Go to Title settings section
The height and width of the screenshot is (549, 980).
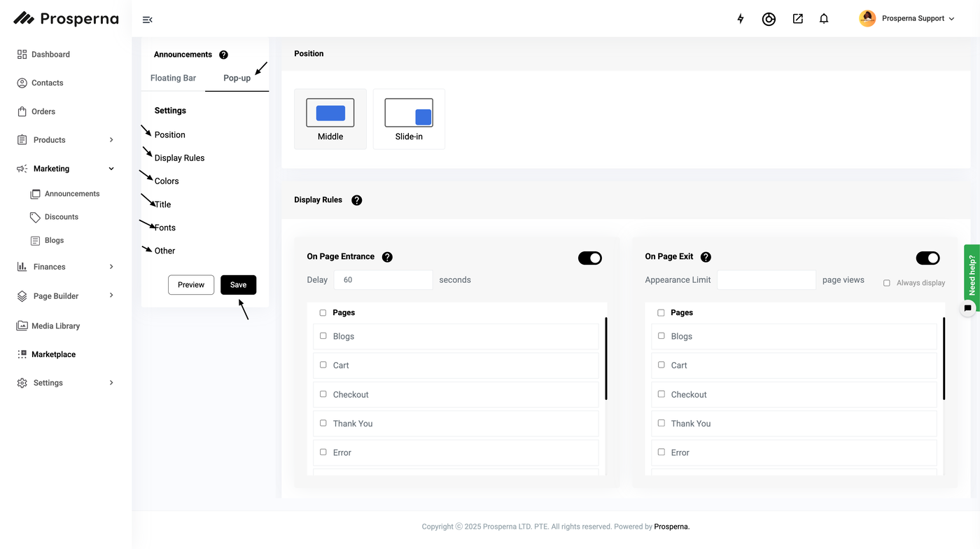click(162, 204)
